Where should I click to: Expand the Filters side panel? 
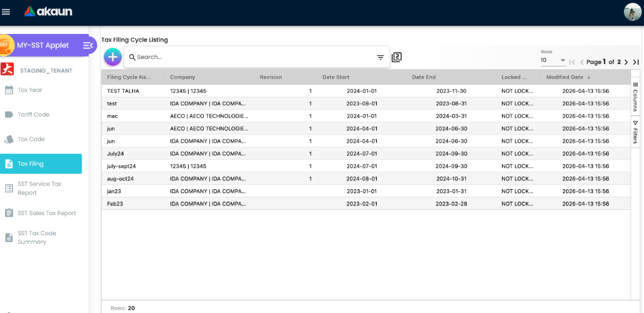click(x=635, y=132)
